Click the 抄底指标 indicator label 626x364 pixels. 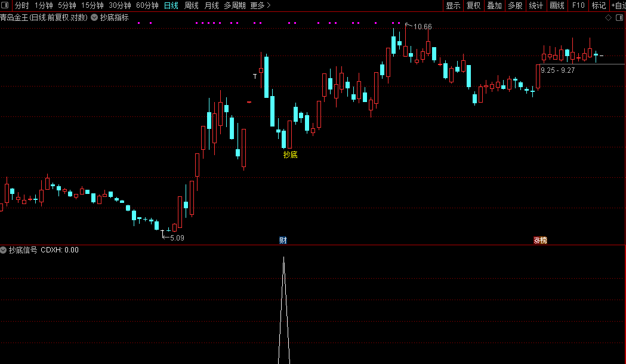click(x=114, y=17)
